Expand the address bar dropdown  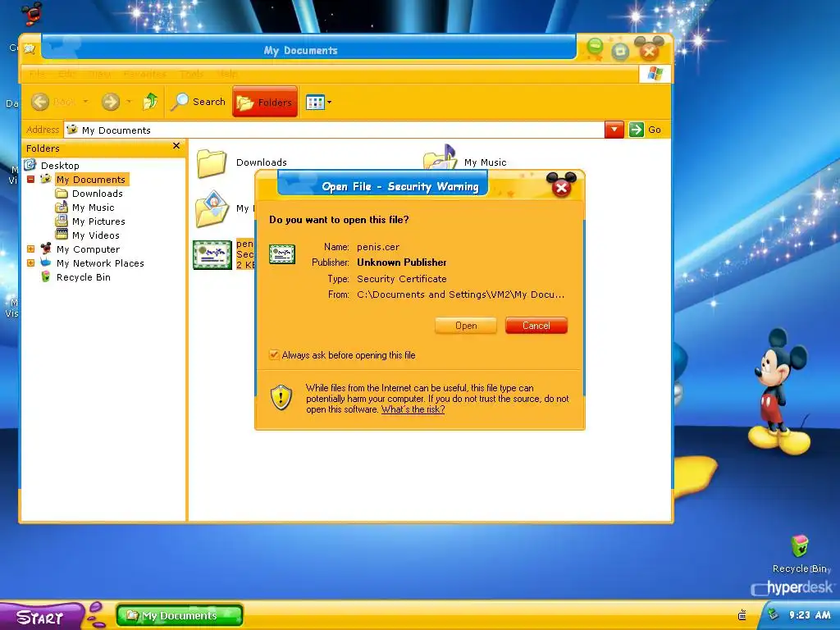click(x=614, y=130)
